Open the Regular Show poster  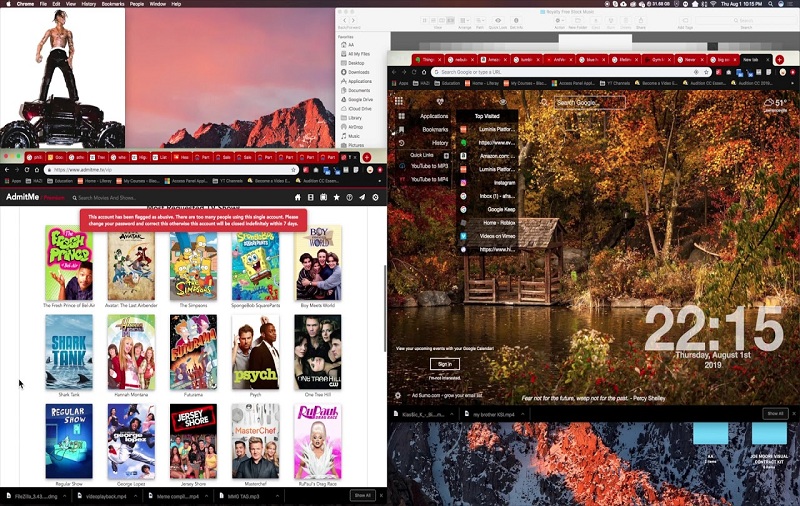pos(69,441)
